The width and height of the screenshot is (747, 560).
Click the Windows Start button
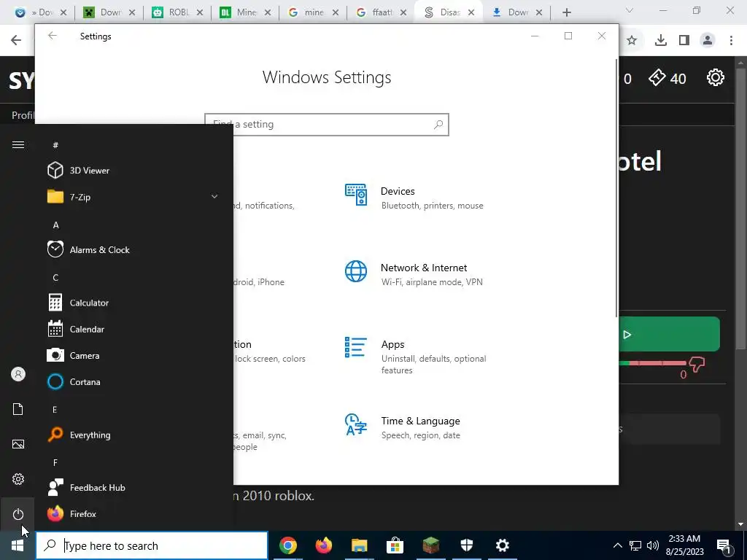click(18, 545)
